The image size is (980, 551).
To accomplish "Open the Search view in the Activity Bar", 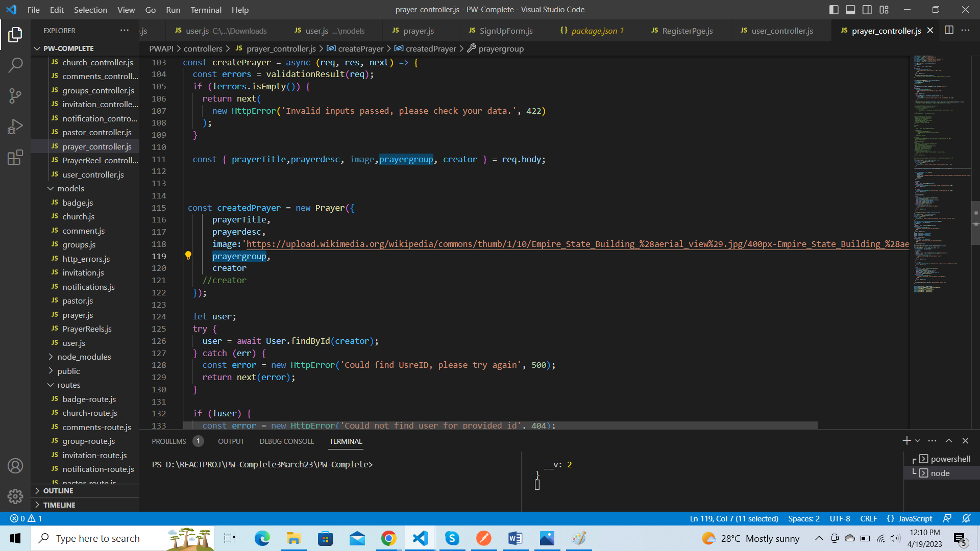I will (15, 65).
